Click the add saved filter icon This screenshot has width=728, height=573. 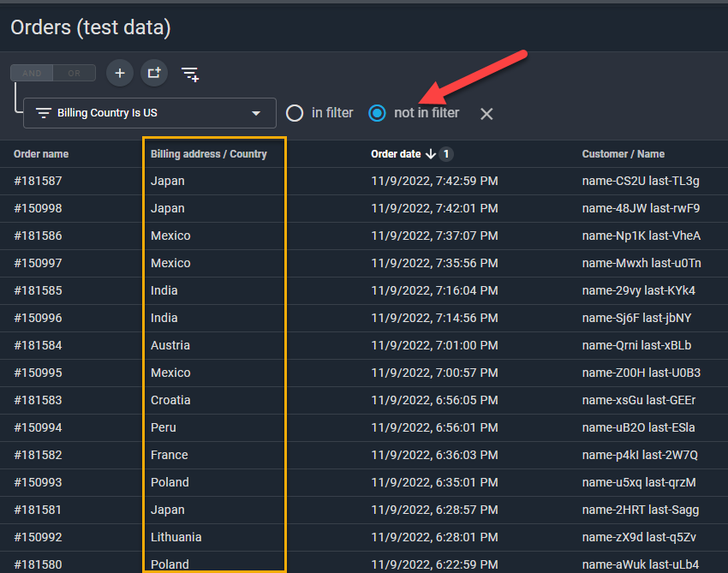[190, 75]
